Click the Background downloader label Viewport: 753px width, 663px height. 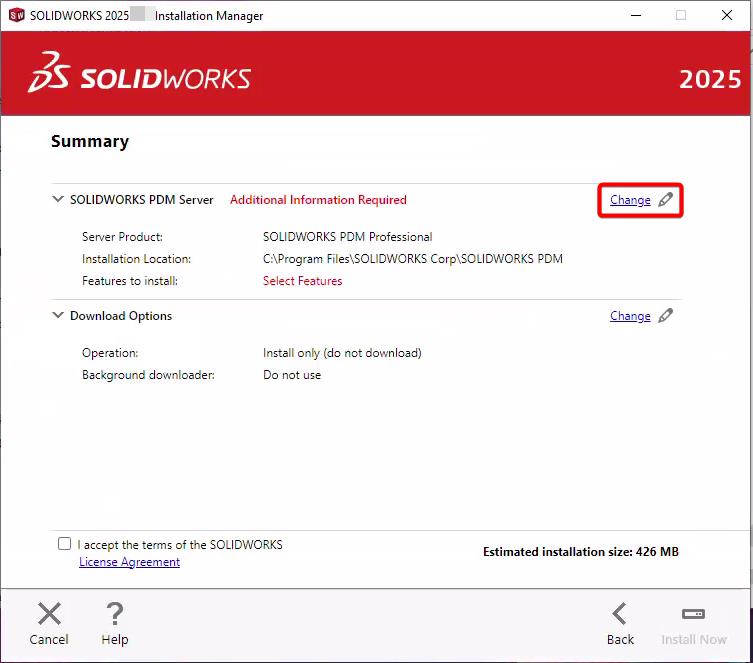[x=148, y=375]
